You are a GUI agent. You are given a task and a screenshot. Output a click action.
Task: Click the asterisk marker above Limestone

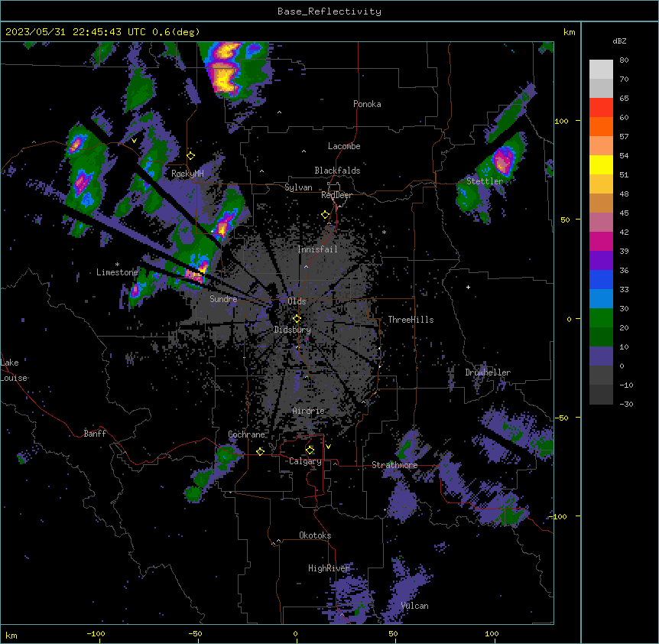[117, 265]
